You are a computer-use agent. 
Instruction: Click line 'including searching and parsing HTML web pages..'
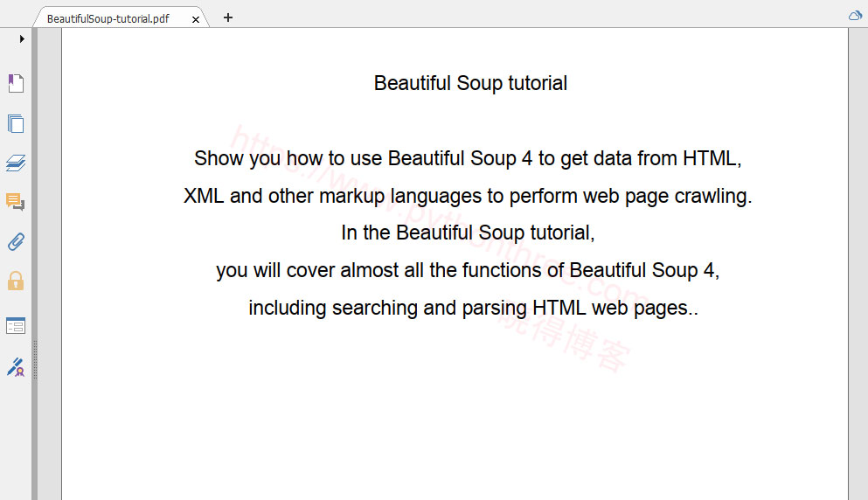[x=473, y=308]
